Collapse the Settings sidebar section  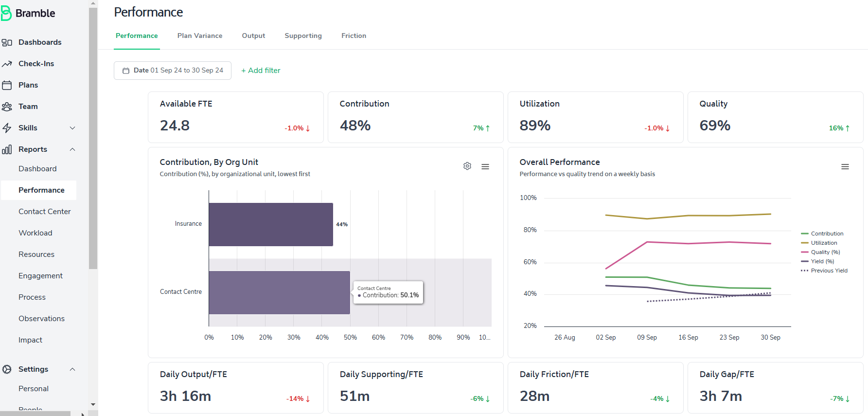[x=72, y=369]
